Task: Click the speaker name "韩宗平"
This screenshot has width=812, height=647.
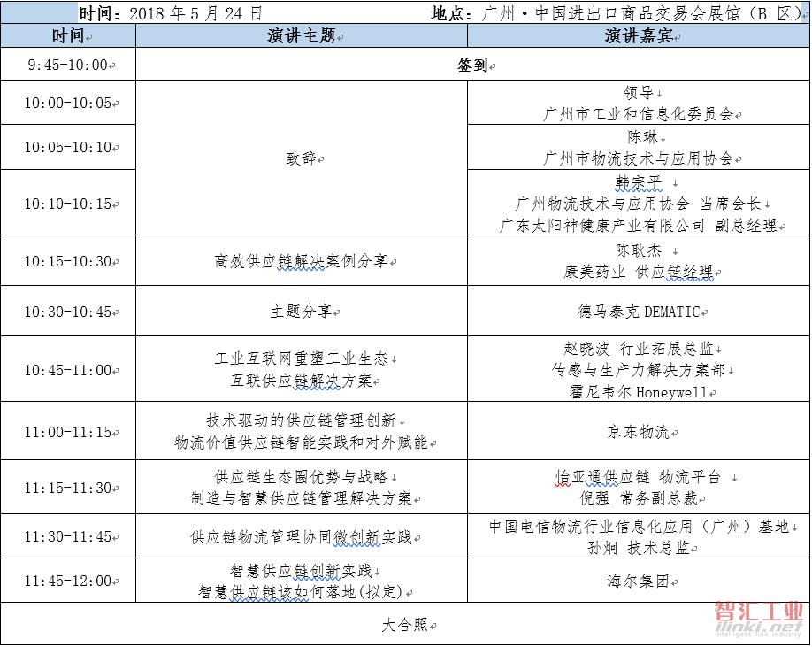Action: (639, 182)
